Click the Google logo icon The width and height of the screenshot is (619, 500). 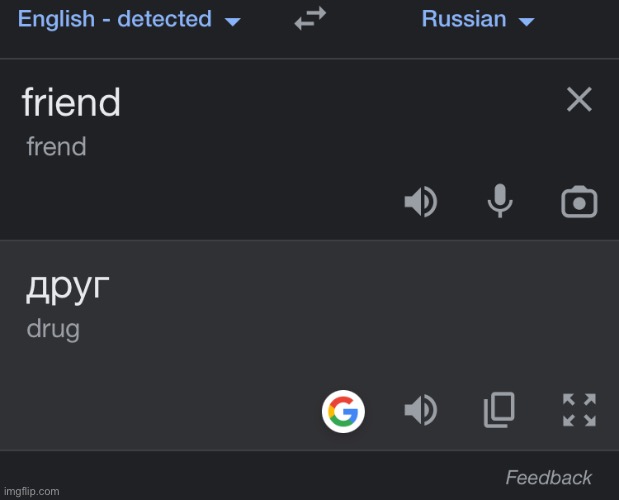point(343,410)
